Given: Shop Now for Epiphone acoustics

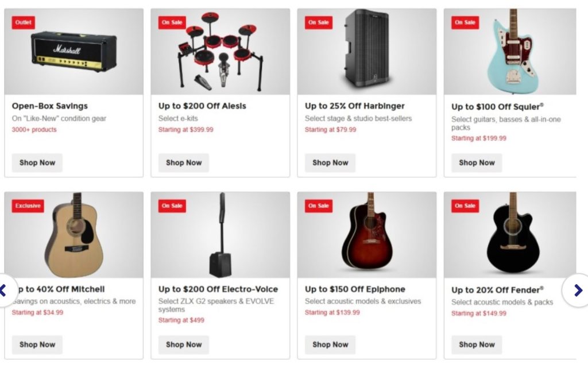Looking at the screenshot, I should [330, 344].
